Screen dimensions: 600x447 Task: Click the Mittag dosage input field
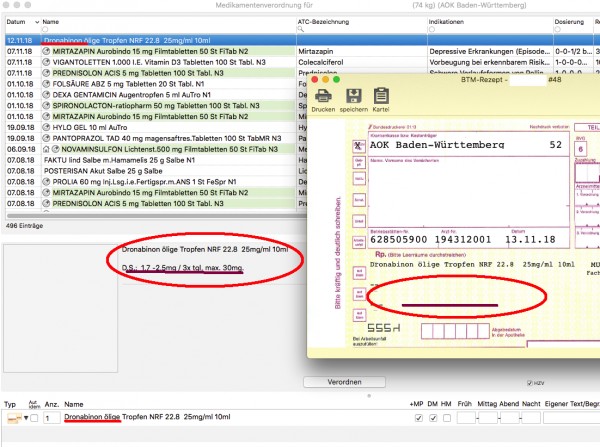click(488, 418)
